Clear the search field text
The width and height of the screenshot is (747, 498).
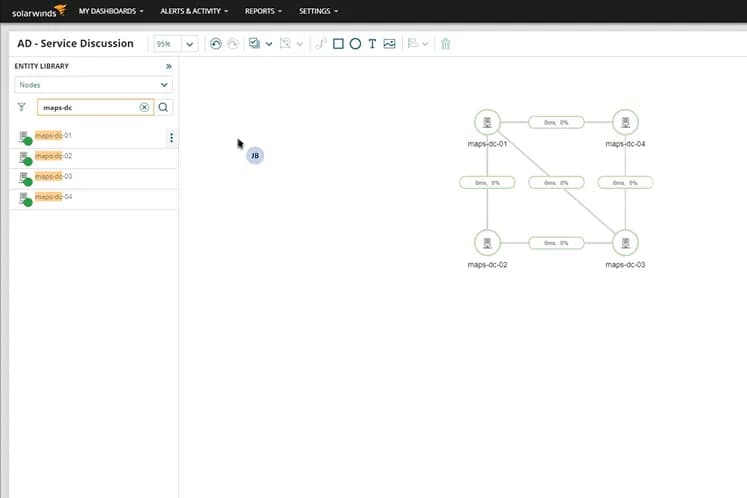pos(144,107)
